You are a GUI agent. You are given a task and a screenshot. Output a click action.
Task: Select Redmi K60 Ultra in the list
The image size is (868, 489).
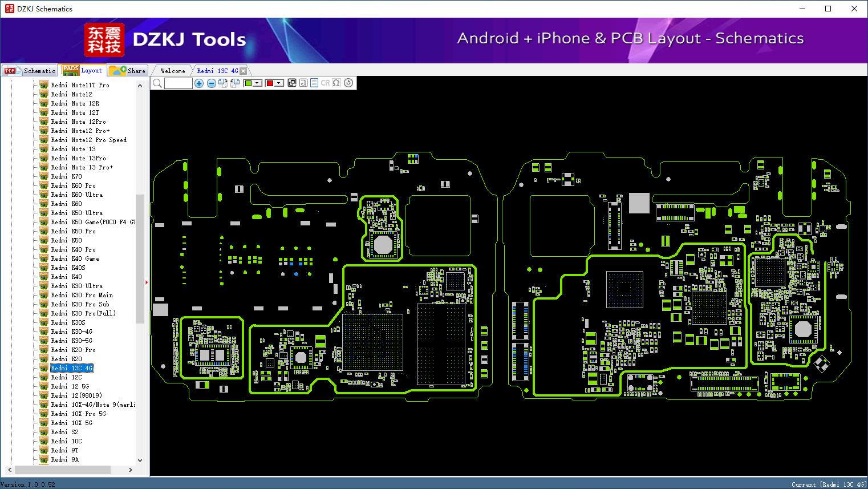click(x=76, y=195)
